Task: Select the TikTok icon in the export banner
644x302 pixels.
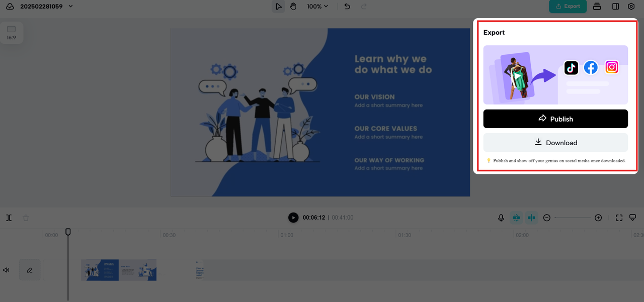Action: click(571, 67)
